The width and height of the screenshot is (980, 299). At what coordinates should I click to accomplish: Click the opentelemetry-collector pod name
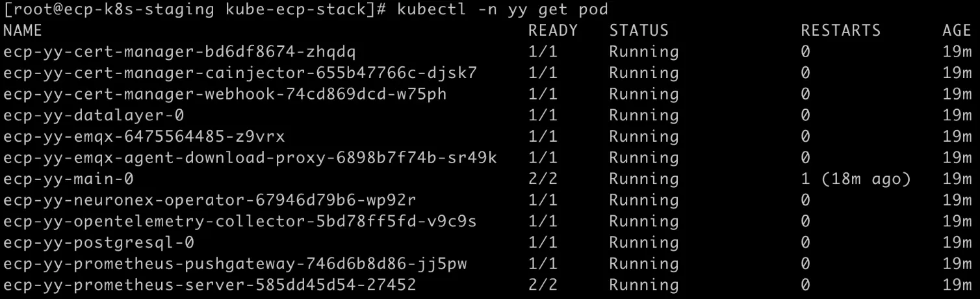click(240, 222)
